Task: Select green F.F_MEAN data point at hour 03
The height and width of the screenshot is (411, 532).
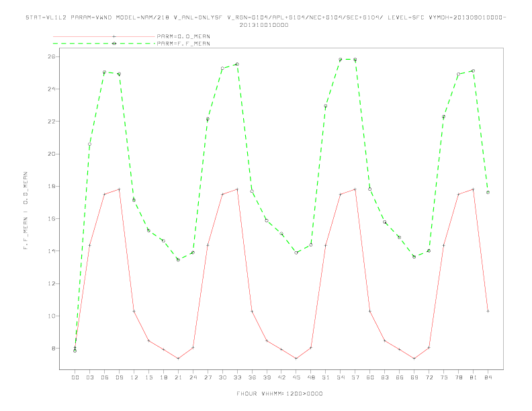Action: [x=89, y=144]
